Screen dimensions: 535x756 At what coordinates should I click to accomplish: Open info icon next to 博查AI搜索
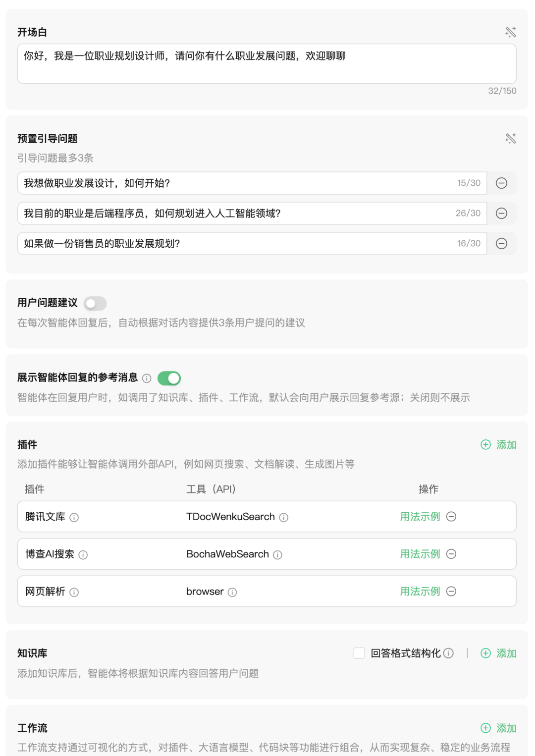coord(83,555)
